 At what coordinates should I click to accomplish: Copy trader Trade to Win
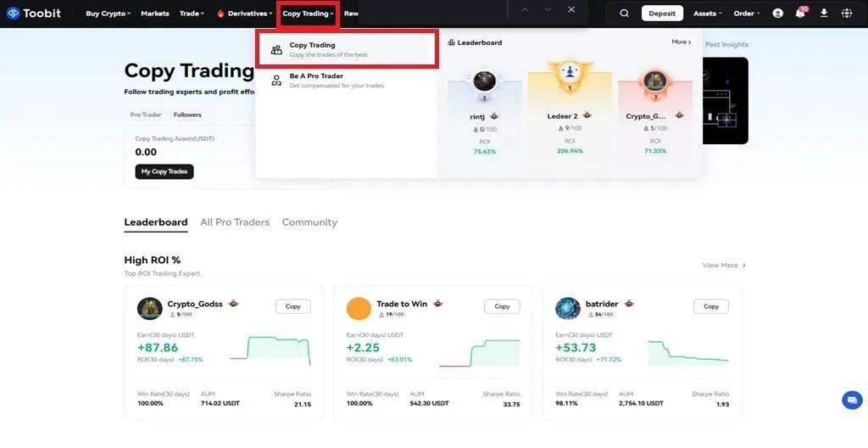tap(502, 306)
